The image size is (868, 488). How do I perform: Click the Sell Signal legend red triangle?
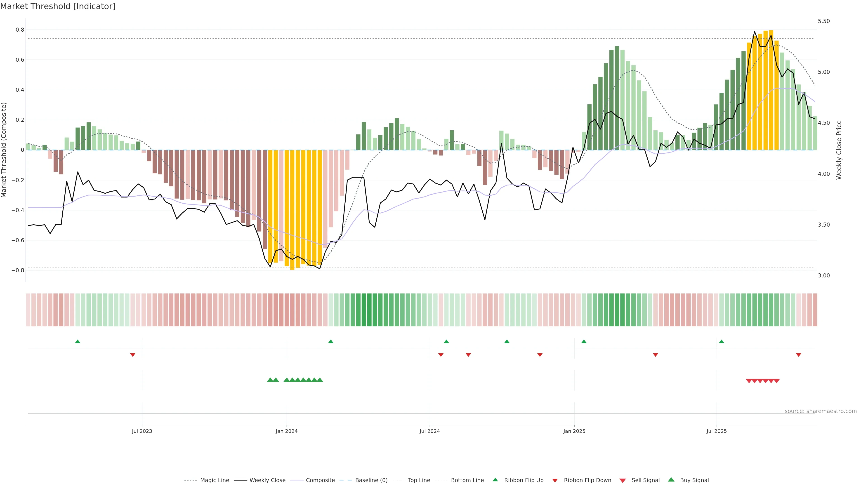tap(623, 481)
